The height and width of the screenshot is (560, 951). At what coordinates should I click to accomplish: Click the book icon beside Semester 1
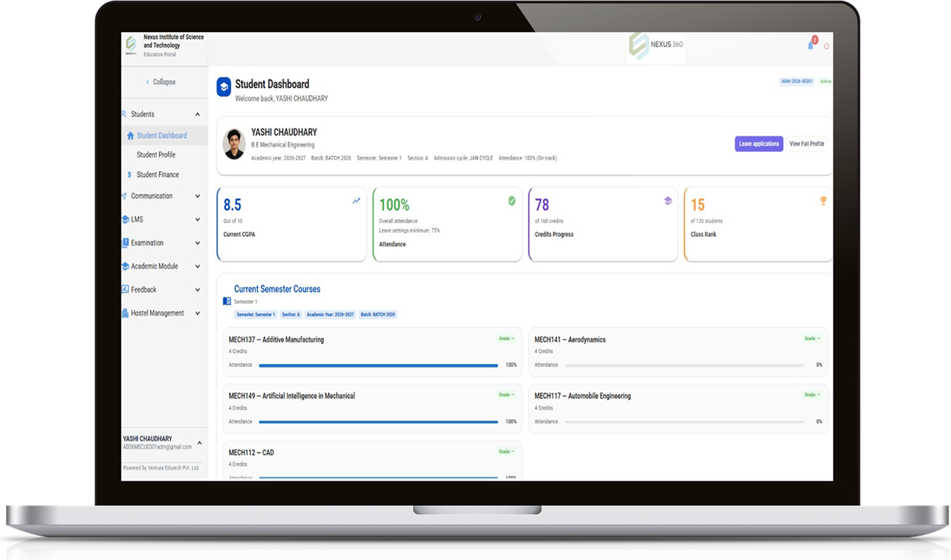(x=227, y=301)
